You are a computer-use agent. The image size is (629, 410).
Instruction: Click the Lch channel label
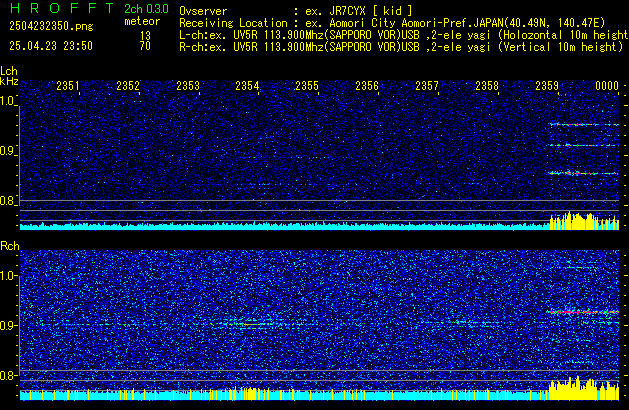coord(9,71)
